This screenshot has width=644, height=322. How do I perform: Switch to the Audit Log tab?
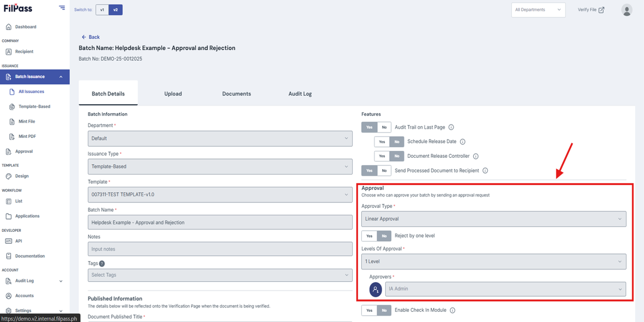pos(300,93)
